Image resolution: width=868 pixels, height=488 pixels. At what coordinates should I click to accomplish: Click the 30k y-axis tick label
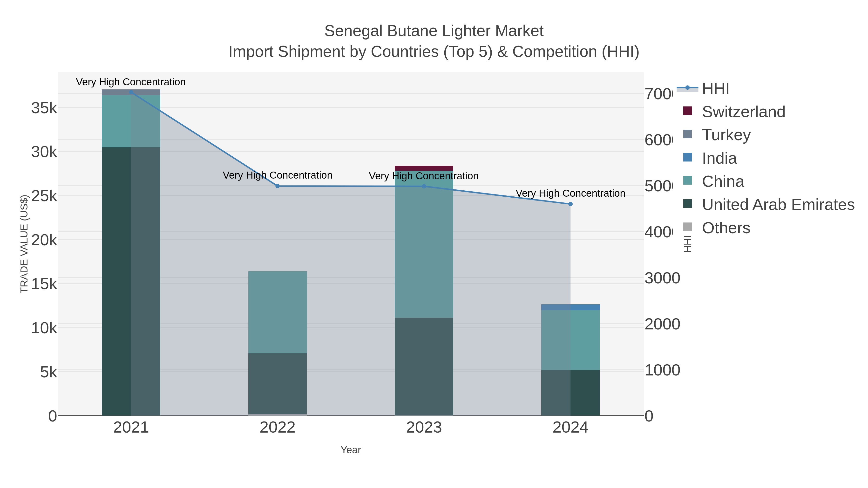pos(44,152)
